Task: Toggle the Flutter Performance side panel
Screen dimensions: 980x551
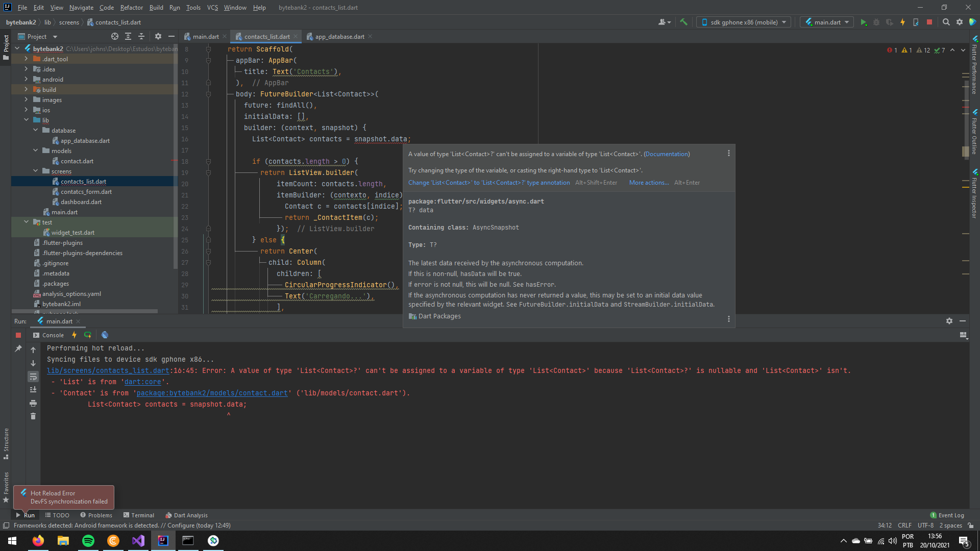Action: (x=974, y=65)
